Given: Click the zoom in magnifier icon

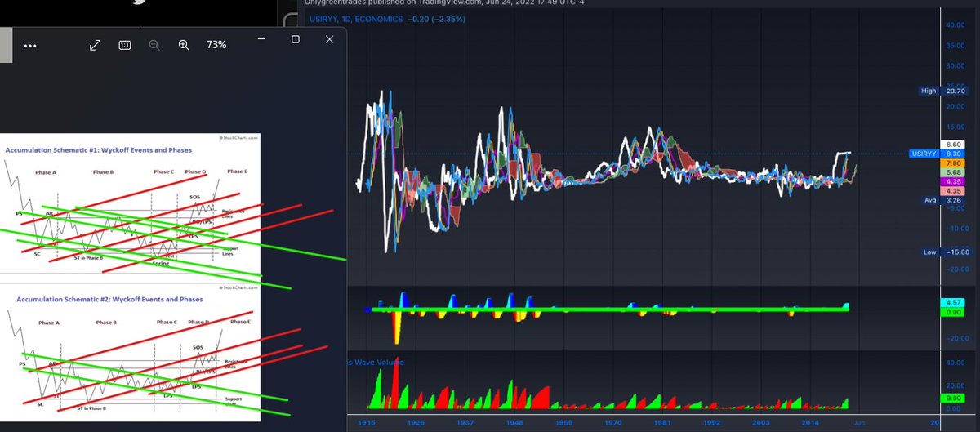Looking at the screenshot, I should [184, 45].
